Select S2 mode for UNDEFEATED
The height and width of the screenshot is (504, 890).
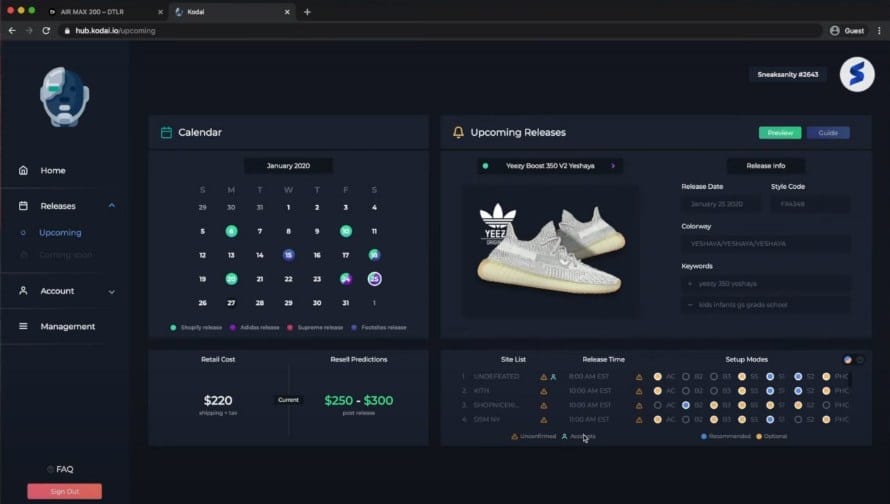(x=798, y=376)
